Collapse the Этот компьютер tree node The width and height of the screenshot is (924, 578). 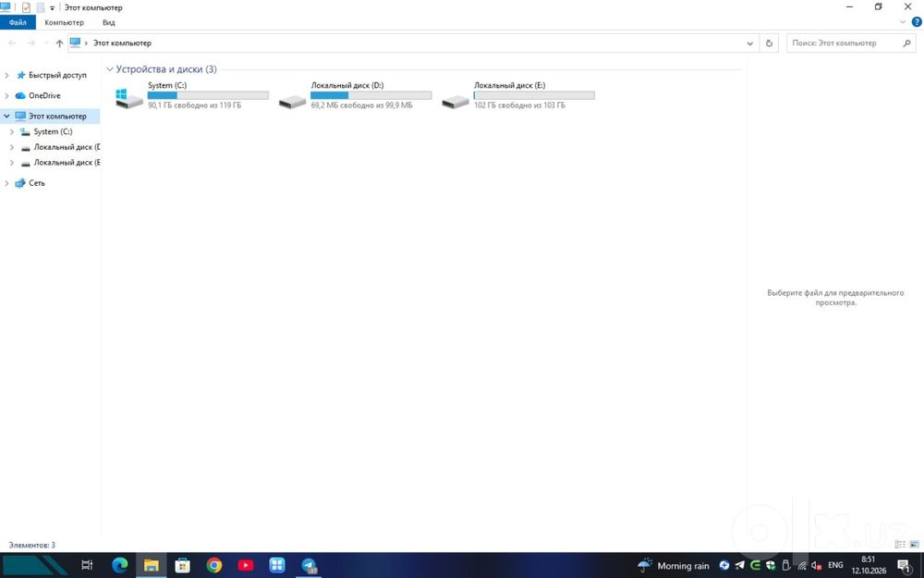click(x=7, y=117)
